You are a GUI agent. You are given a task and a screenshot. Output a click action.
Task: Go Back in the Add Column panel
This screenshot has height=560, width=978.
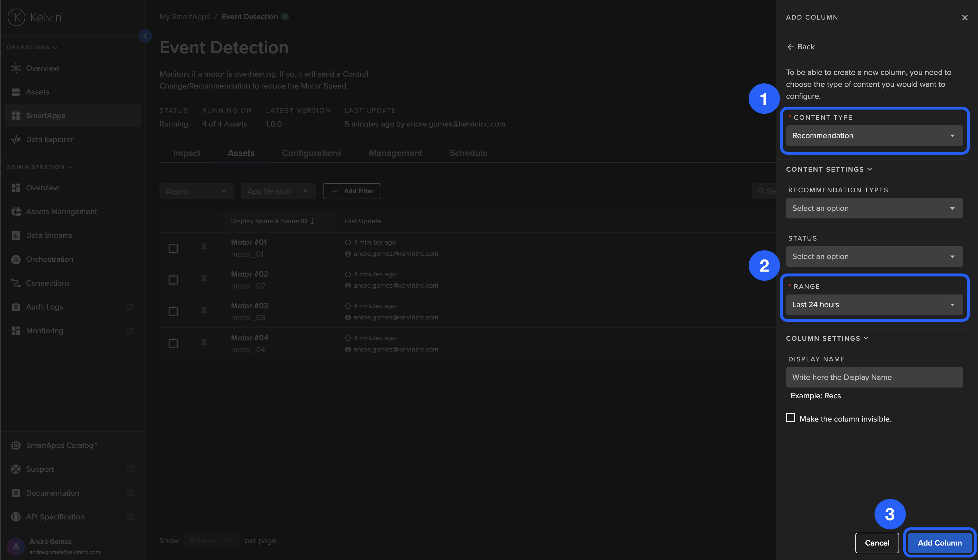click(x=801, y=47)
